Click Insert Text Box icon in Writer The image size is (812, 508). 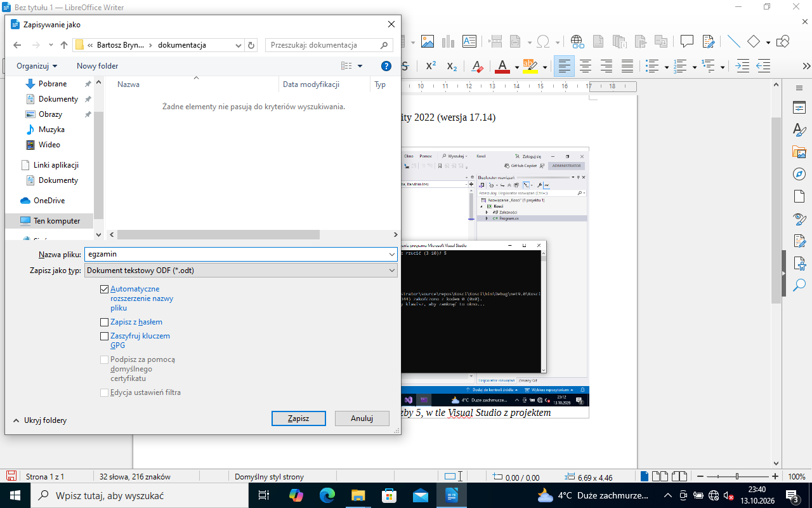pyautogui.click(x=469, y=41)
